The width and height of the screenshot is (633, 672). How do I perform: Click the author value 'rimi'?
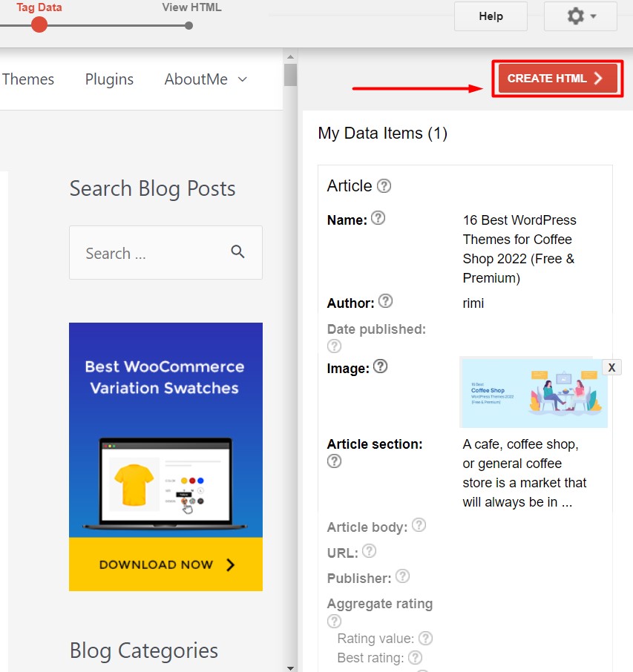click(473, 303)
